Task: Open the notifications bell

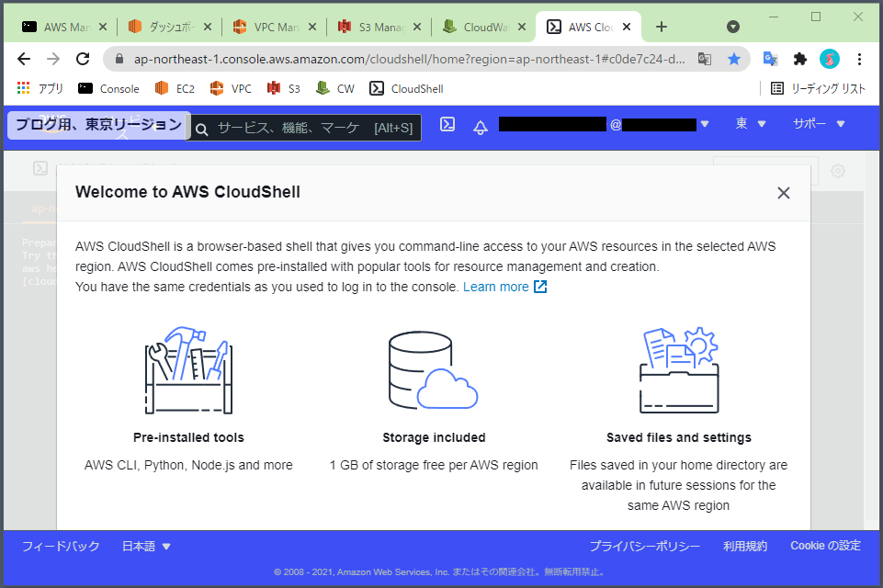Action: tap(481, 126)
